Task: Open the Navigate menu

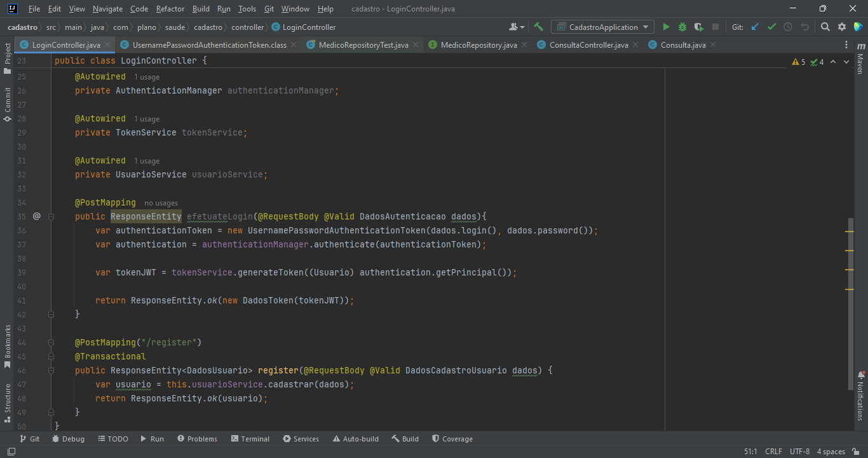Action: (x=107, y=9)
